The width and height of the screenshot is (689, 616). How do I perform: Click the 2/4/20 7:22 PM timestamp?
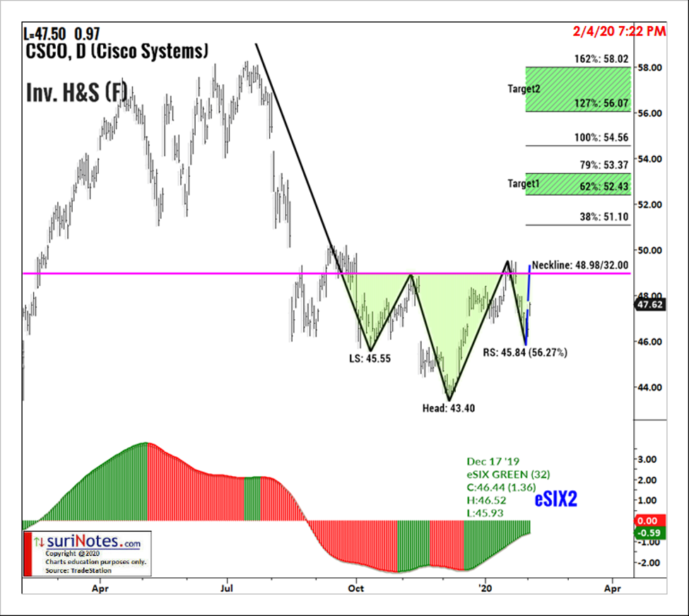[x=620, y=31]
